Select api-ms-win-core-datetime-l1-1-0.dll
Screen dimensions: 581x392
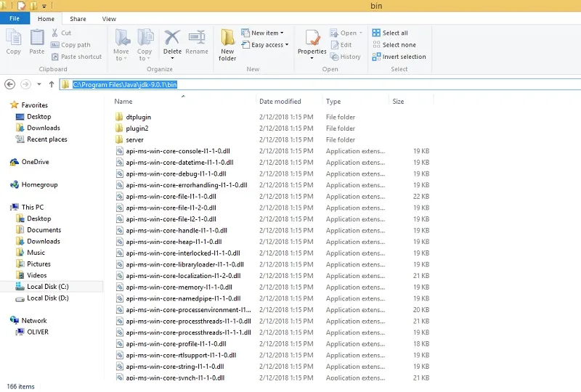(174, 163)
